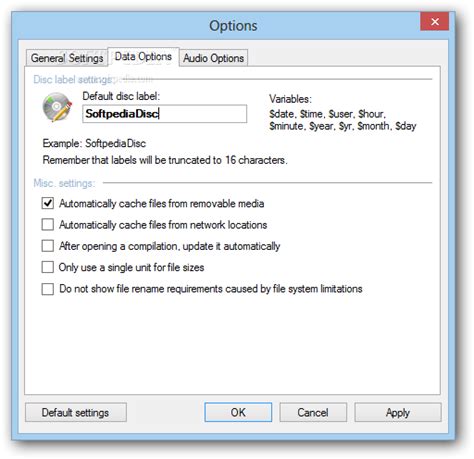
Task: Enable automatic compilation update after opening
Action: coord(48,246)
